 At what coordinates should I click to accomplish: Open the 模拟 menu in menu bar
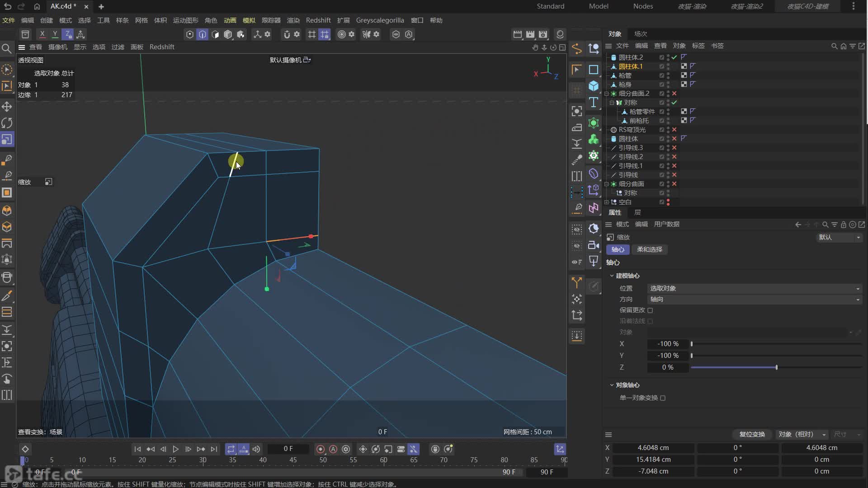pyautogui.click(x=249, y=20)
